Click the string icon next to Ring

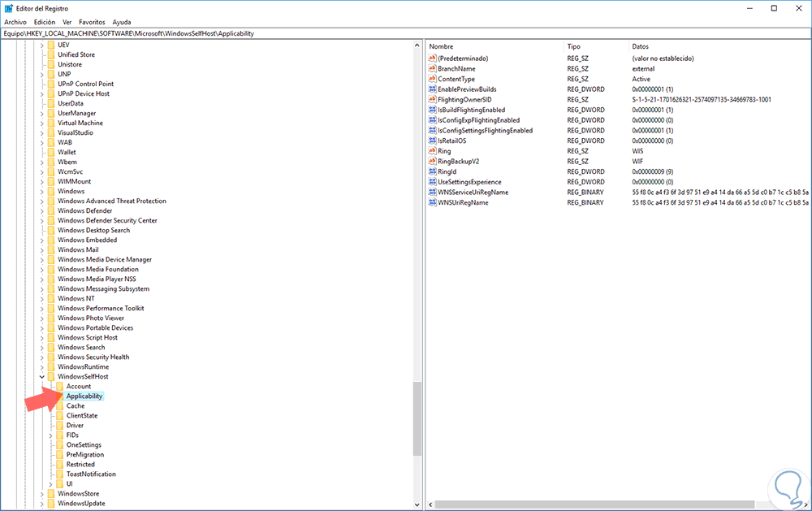[433, 151]
